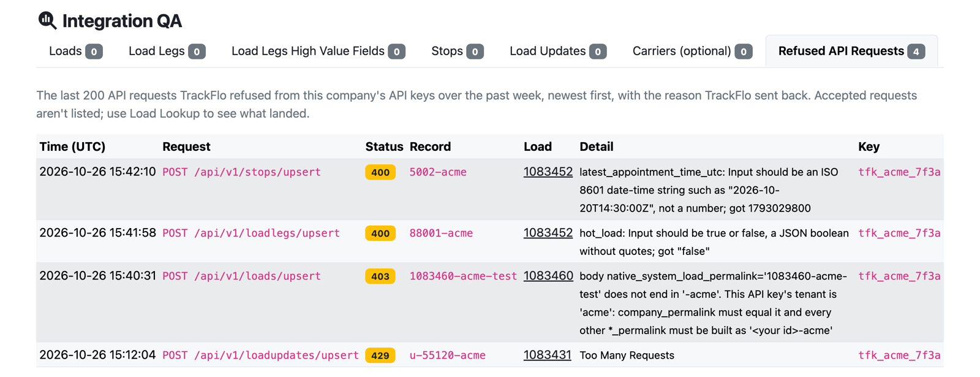
Task: Open Load Legs High Value Fields tab
Action: (x=318, y=51)
